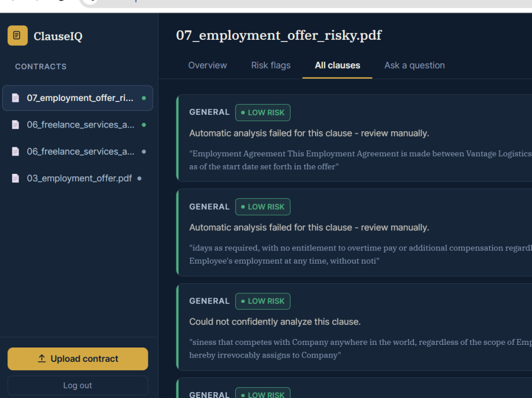Viewport: 532px width, 398px height.
Task: Click the ClauseIQ yellow logo icon
Action: [18, 36]
